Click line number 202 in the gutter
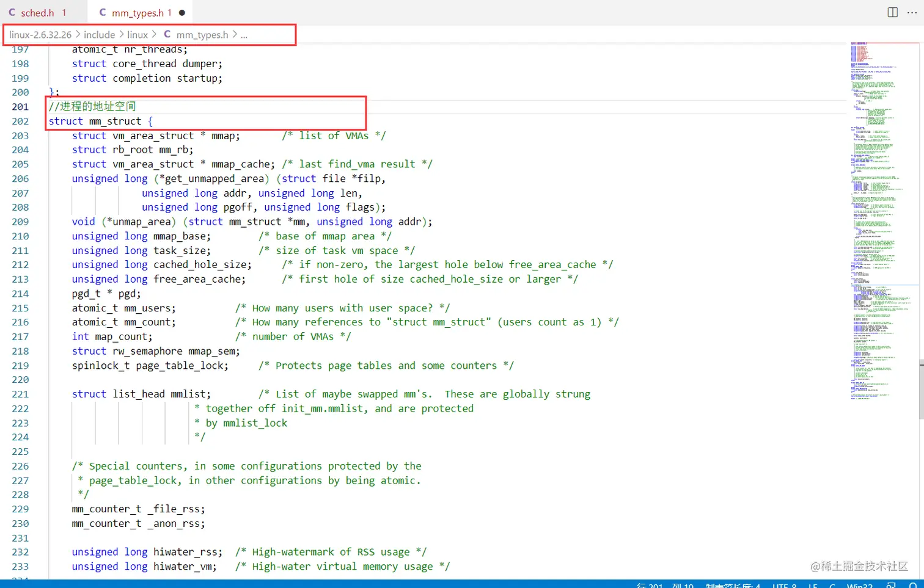Image resolution: width=924 pixels, height=588 pixels. pyautogui.click(x=20, y=121)
